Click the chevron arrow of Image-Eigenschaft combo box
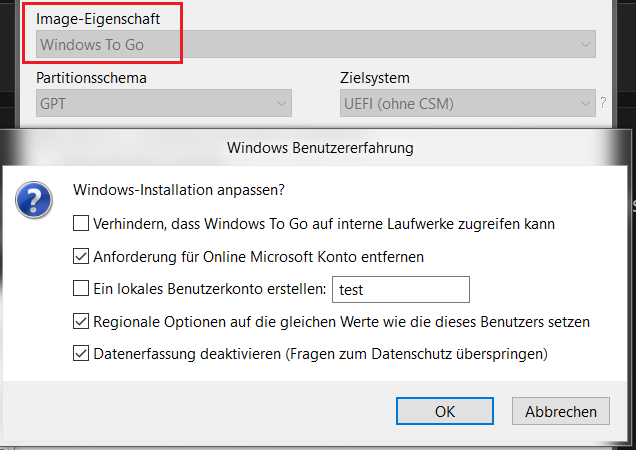Image resolution: width=636 pixels, height=450 pixels. coord(585,44)
